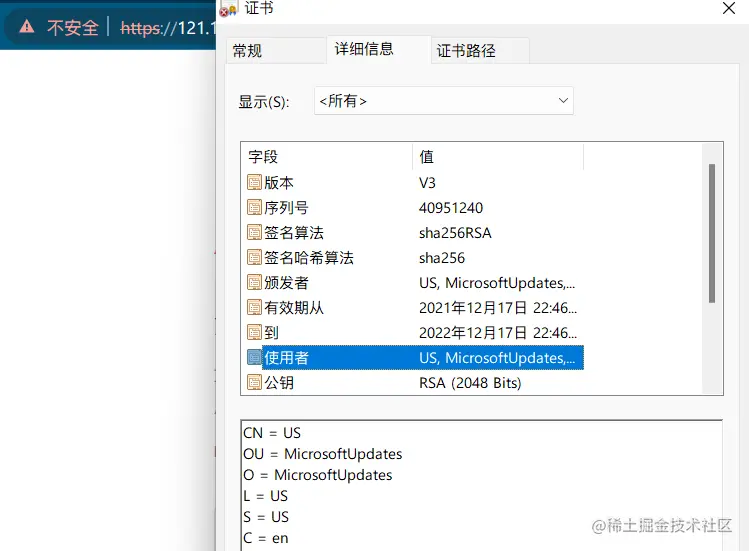The height and width of the screenshot is (551, 749).
Task: Select the 公钥 row label
Action: tap(279, 382)
